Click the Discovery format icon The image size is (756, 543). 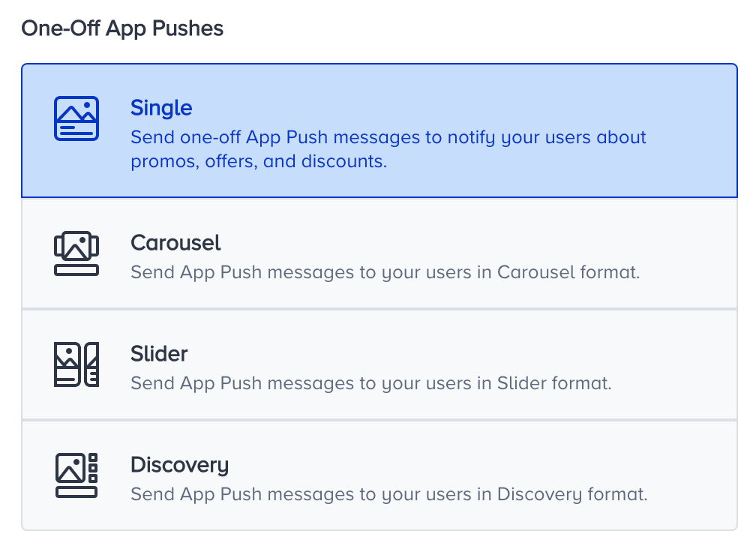tap(75, 475)
